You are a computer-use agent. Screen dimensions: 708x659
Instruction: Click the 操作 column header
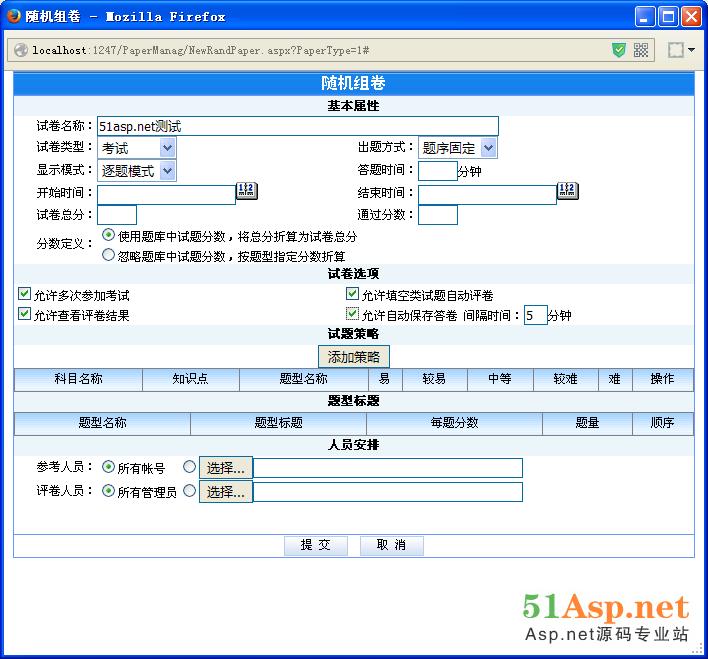tap(662, 379)
